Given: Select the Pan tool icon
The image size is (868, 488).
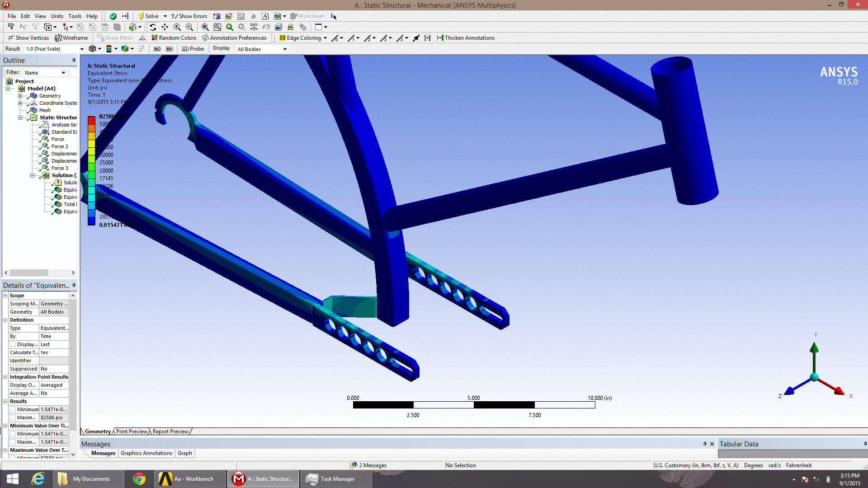Looking at the screenshot, I should click(x=165, y=27).
